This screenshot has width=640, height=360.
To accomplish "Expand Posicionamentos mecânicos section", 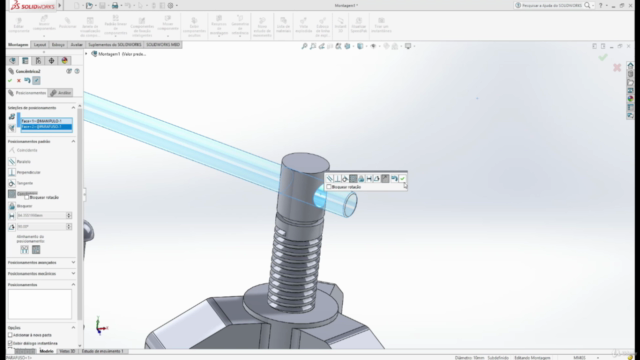I will [73, 273].
